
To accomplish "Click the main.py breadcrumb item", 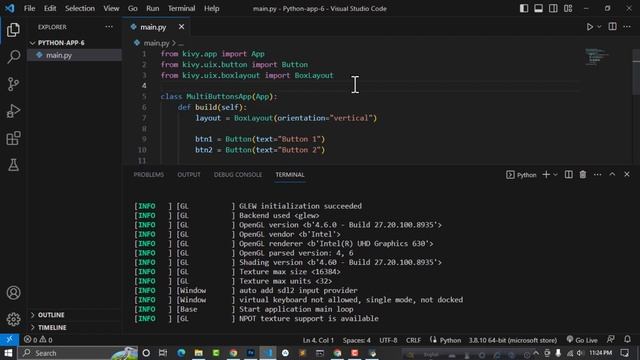I will coord(156,43).
